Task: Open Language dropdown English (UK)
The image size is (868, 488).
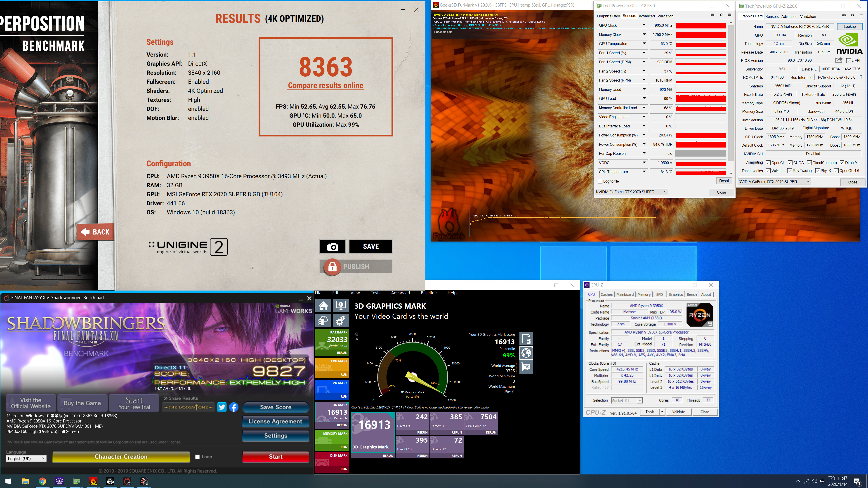Action: [x=26, y=458]
